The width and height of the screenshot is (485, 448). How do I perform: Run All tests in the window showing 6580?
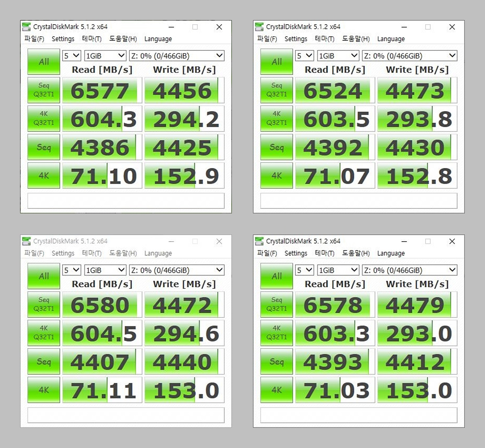click(x=44, y=276)
